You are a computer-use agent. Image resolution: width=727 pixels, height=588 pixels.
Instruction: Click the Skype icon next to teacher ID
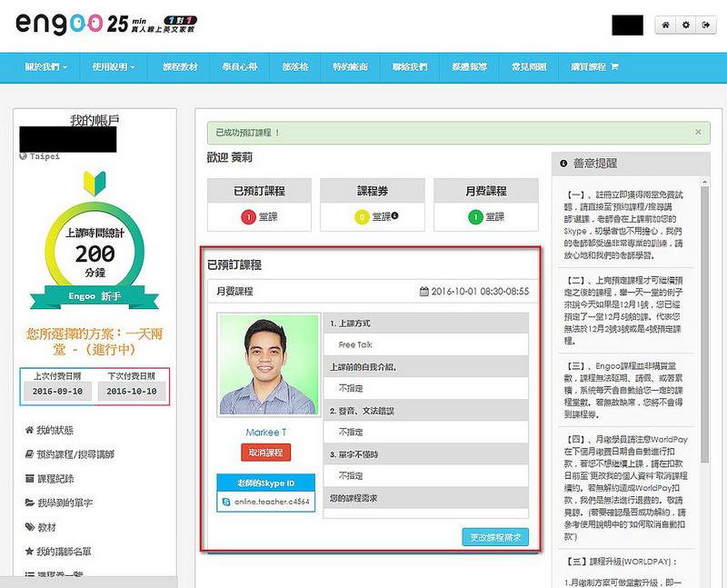tap(225, 502)
